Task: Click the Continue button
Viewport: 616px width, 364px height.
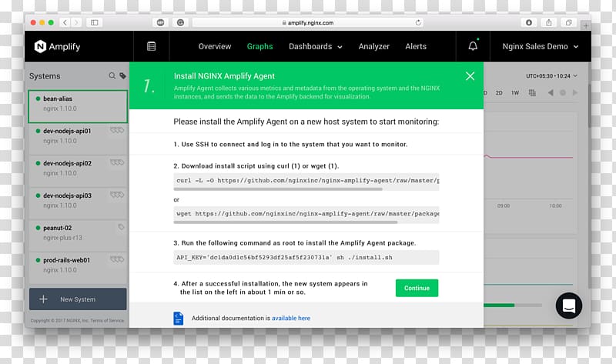Action: [417, 288]
